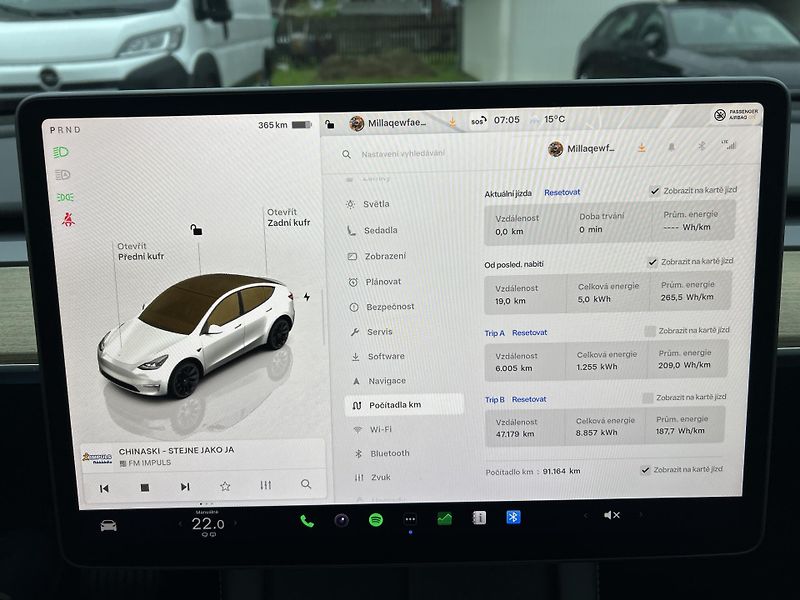Reset Aktuální jízda with Resetovat
This screenshot has width=800, height=600.
tap(562, 192)
